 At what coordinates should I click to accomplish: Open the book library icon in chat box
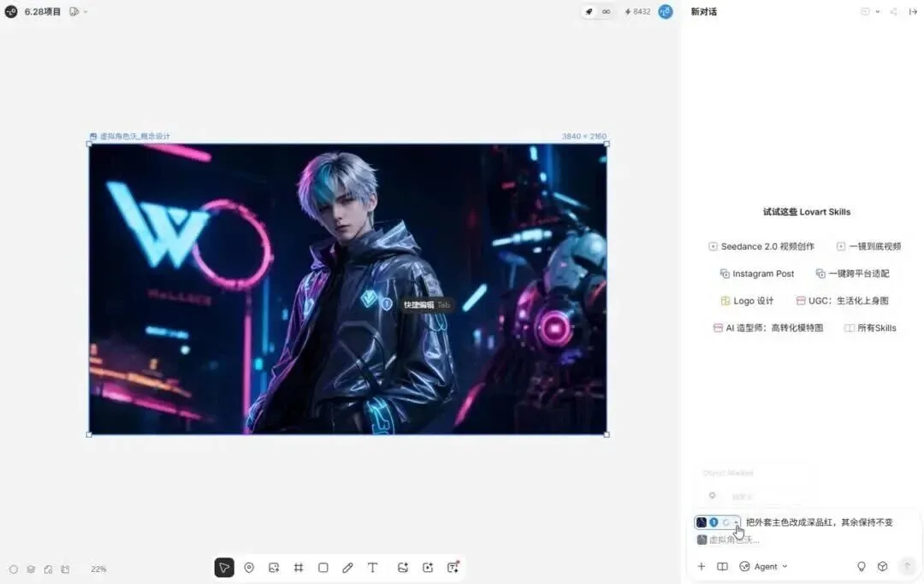tap(722, 566)
